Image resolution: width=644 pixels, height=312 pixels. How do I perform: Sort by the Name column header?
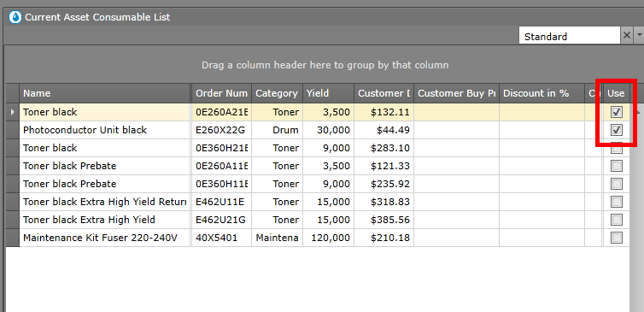pyautogui.click(x=105, y=93)
